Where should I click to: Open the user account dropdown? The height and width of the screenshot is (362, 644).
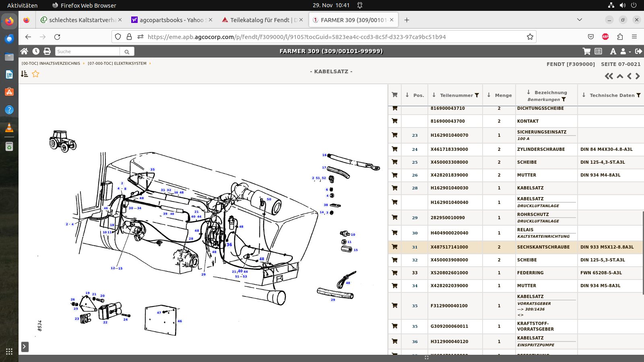click(625, 51)
